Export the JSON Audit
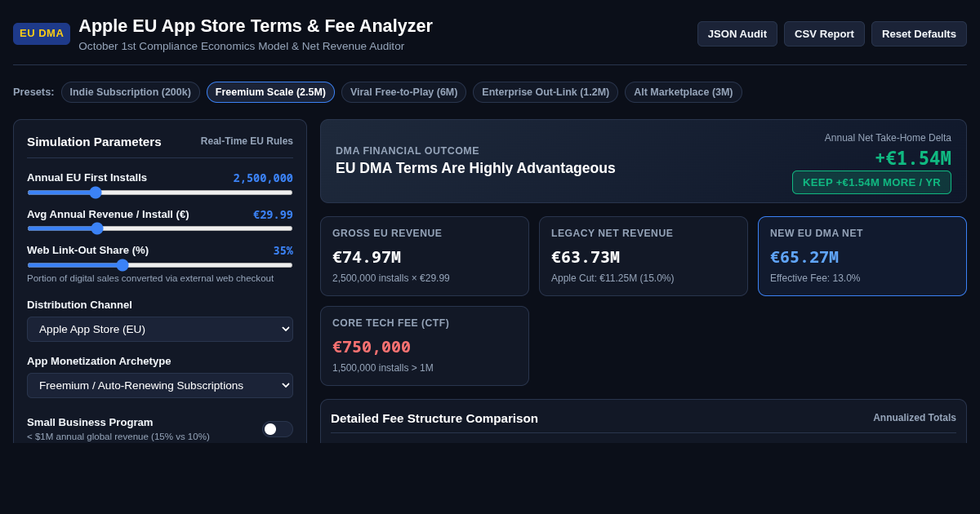Image resolution: width=980 pixels, height=514 pixels. (x=737, y=33)
